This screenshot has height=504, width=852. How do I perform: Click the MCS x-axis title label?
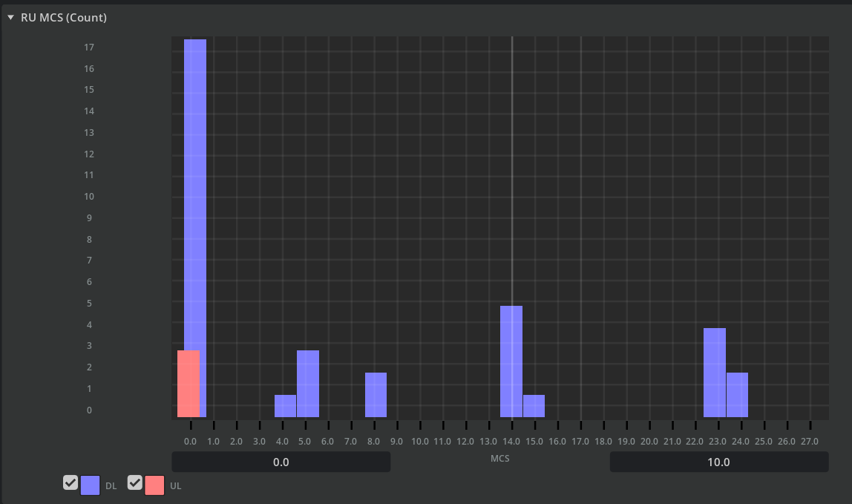(499, 459)
